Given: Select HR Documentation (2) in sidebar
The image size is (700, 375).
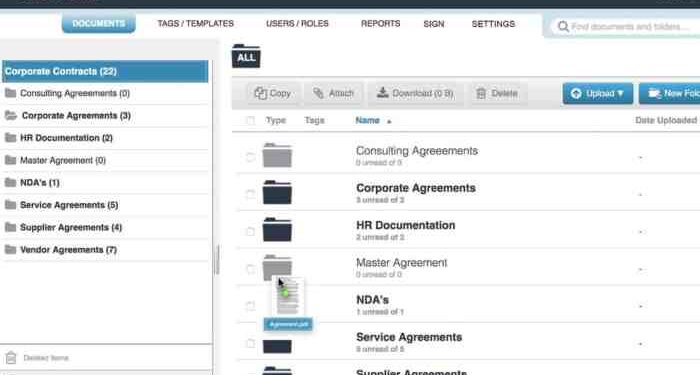Looking at the screenshot, I should click(67, 138).
